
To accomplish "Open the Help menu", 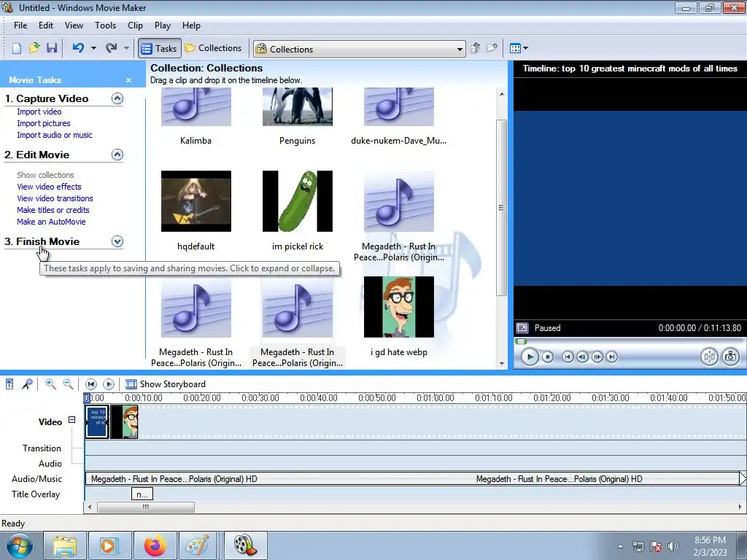I will tap(192, 26).
